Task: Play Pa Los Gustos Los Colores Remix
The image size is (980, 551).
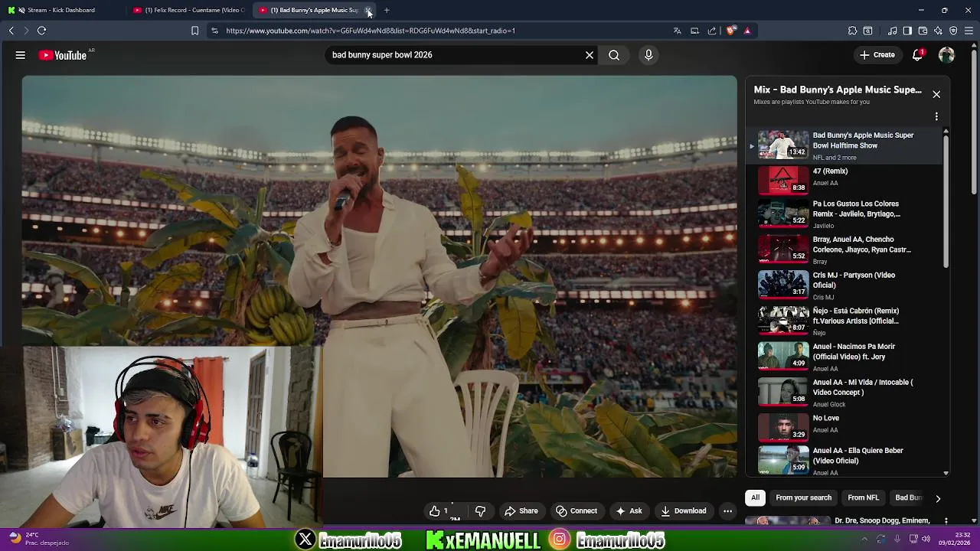Action: click(x=846, y=214)
